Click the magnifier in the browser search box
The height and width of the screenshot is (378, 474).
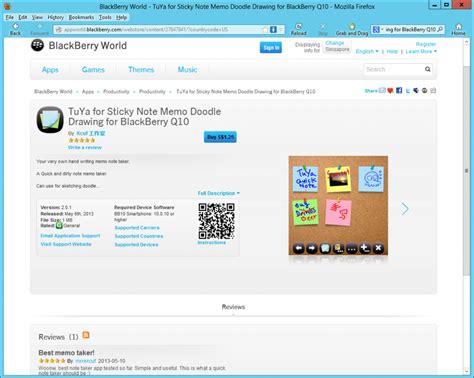pyautogui.click(x=440, y=29)
